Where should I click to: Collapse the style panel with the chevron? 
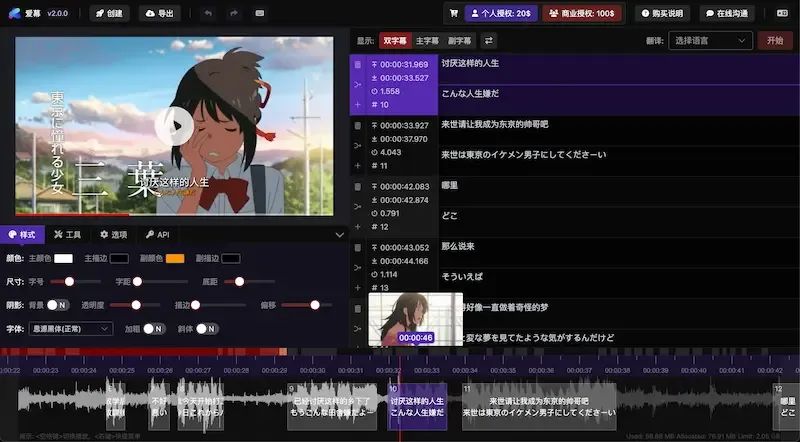coord(339,235)
